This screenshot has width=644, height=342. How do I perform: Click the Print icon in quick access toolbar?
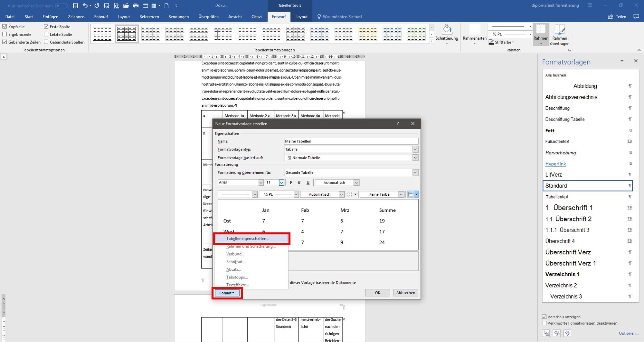(136, 5)
